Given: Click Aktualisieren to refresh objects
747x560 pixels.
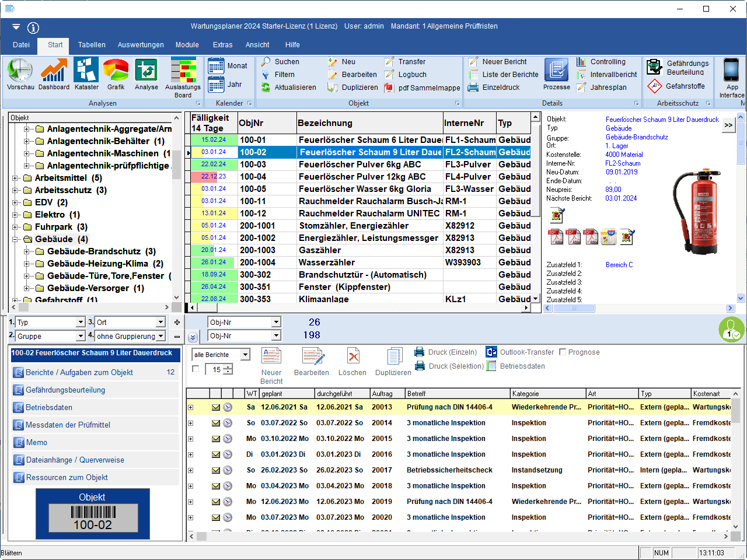Looking at the screenshot, I should click(x=289, y=87).
